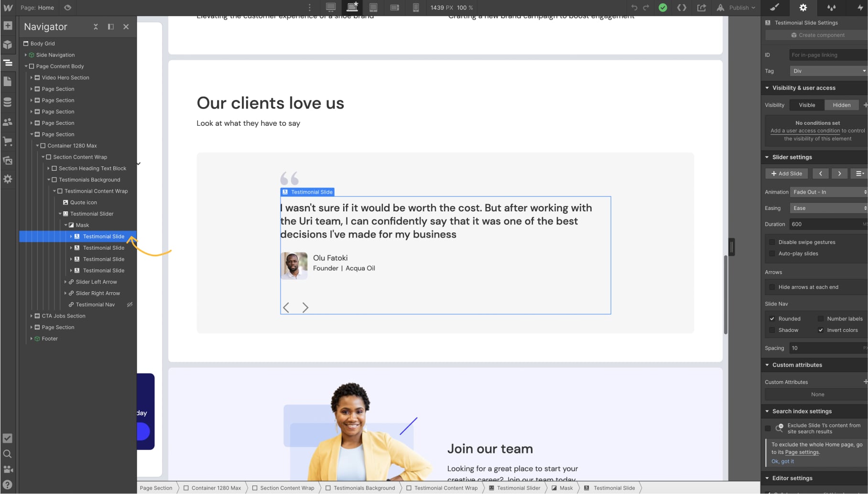Open the Easing dropdown
The width and height of the screenshot is (868, 494).
[828, 209]
